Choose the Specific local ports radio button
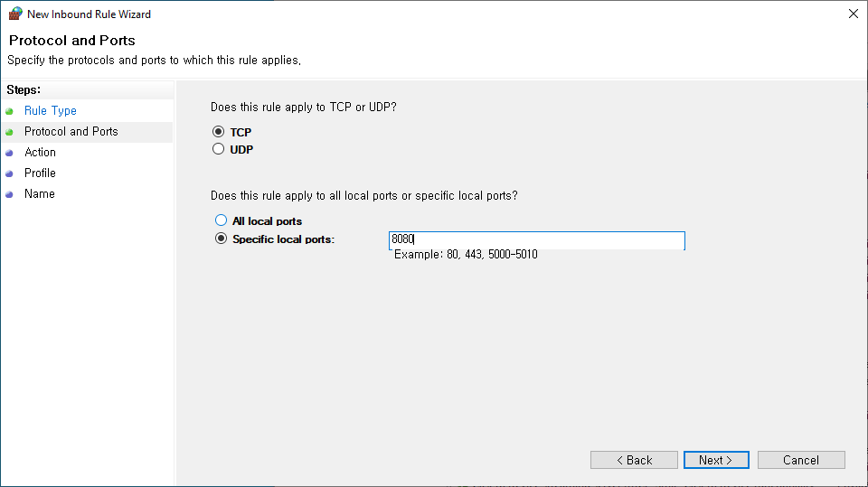868x487 pixels. tap(221, 239)
